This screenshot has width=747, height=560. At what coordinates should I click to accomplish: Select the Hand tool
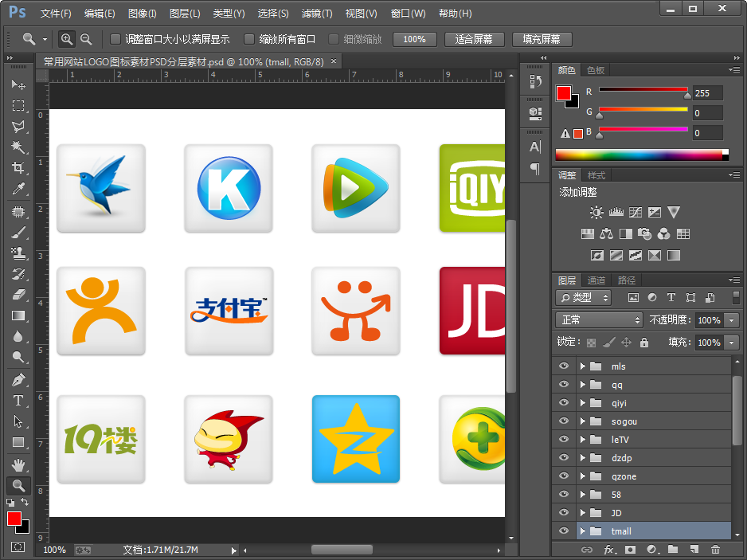point(18,464)
